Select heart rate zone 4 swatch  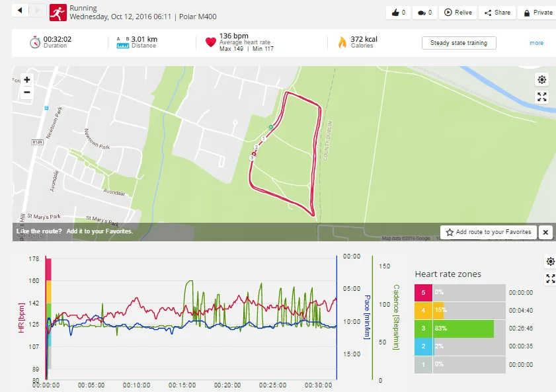423,311
